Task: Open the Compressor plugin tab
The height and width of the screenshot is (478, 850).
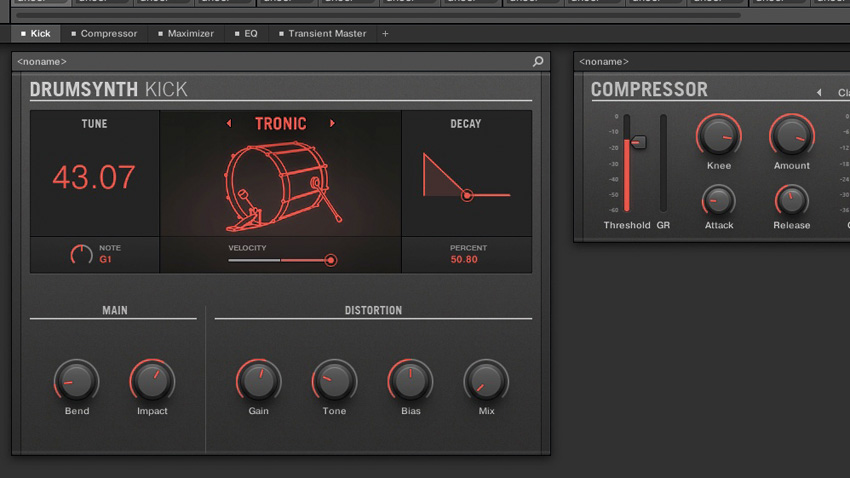Action: (104, 34)
